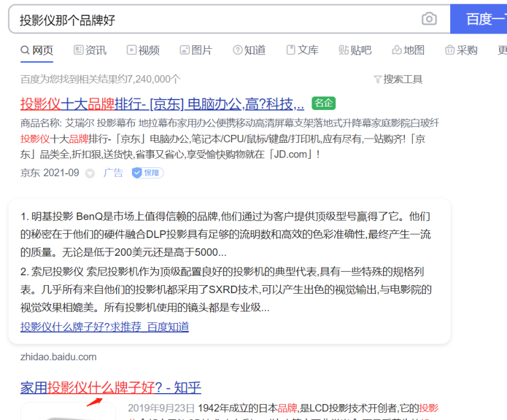Click the 地图 map pin icon
This screenshot has height=420, width=507.
tap(396, 50)
